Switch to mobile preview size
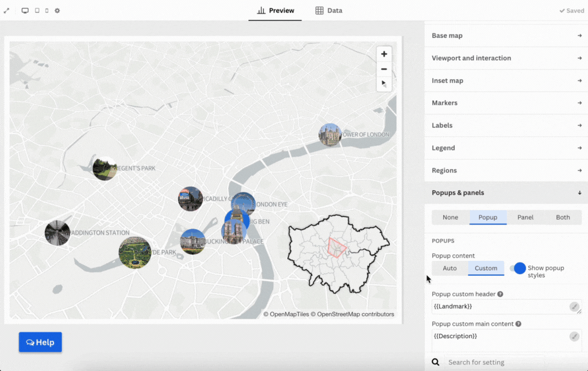Image resolution: width=588 pixels, height=371 pixels. pyautogui.click(x=47, y=11)
